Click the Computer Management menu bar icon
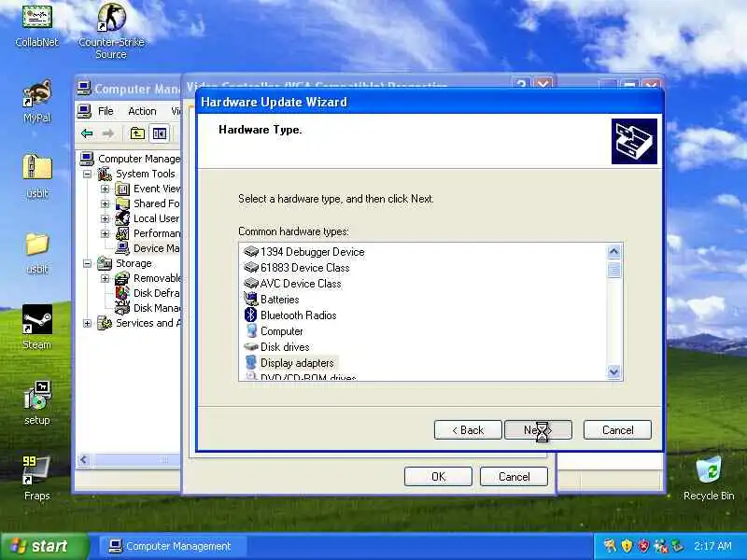This screenshot has width=747, height=560. point(84,111)
